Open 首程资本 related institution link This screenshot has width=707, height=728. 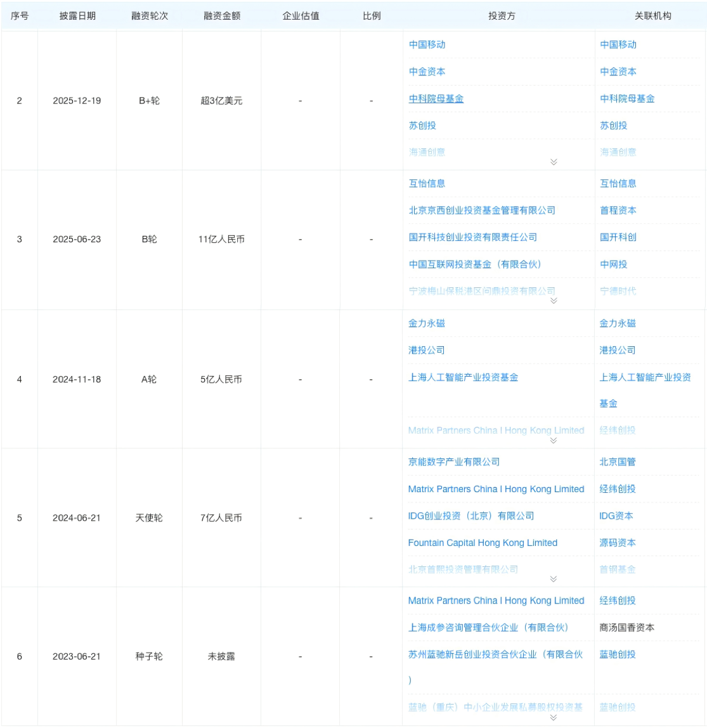[x=618, y=211]
